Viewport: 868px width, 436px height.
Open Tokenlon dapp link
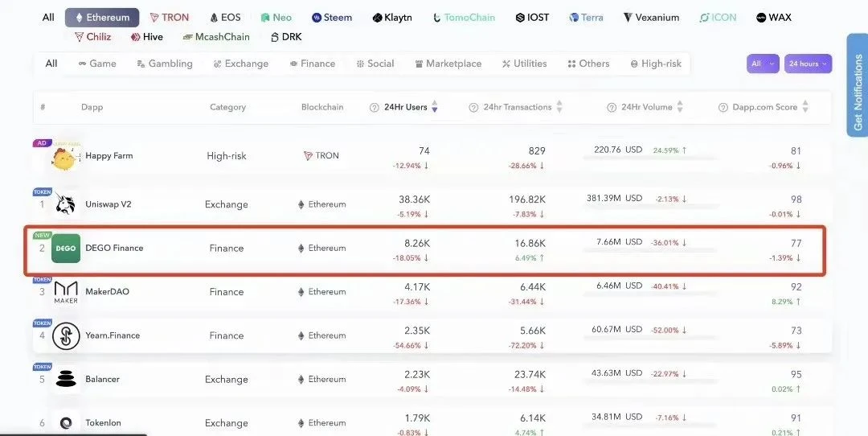tap(103, 422)
